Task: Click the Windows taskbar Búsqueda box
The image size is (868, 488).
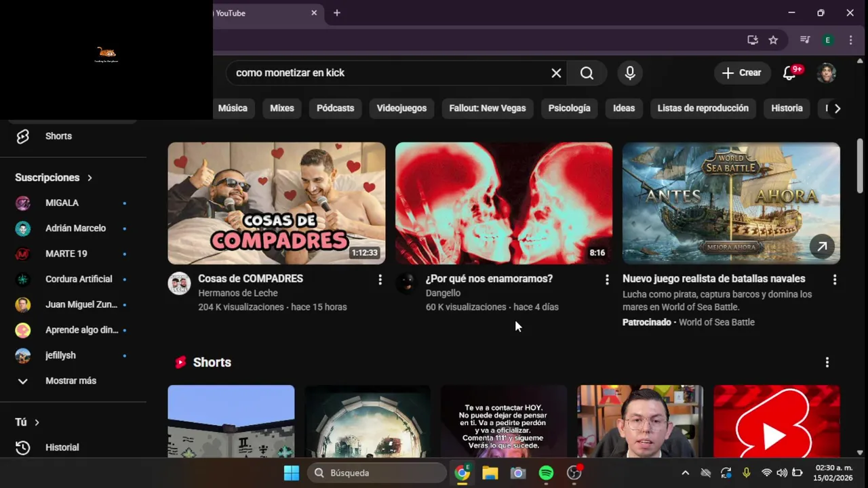Action: (377, 473)
